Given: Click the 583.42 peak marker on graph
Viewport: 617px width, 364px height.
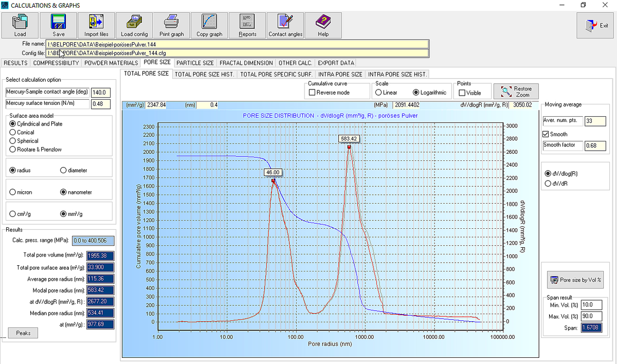Looking at the screenshot, I should click(x=349, y=147).
